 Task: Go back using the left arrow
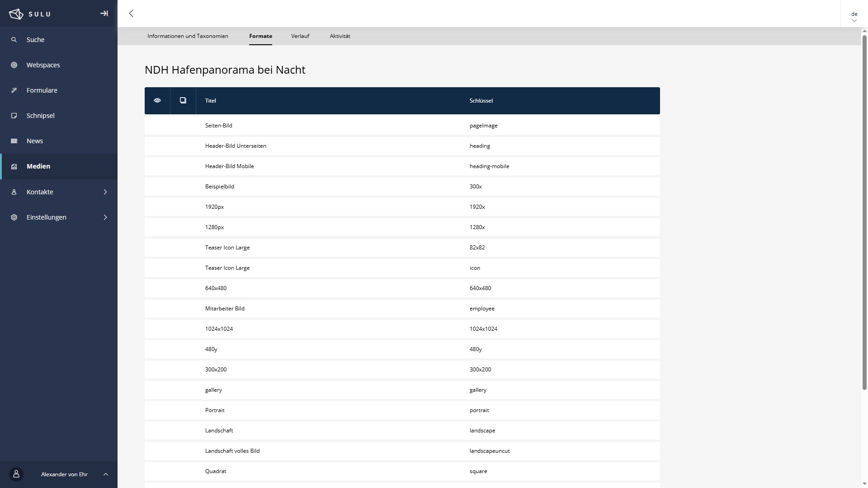131,14
